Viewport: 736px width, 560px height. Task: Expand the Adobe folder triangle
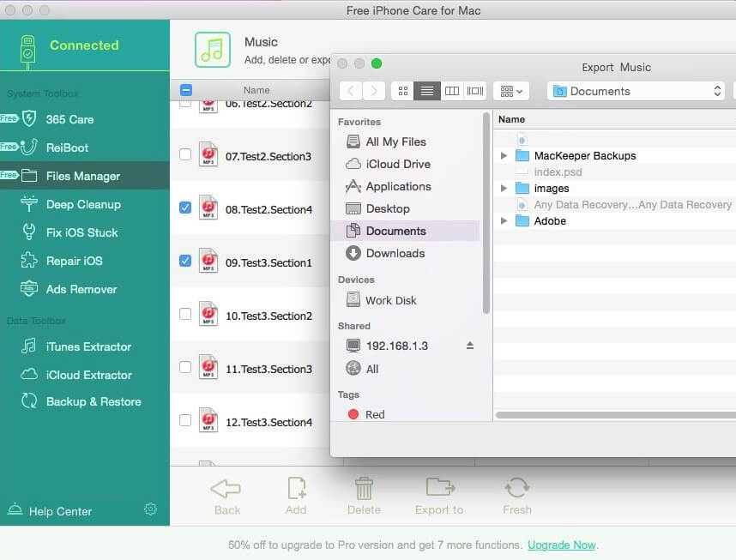(x=504, y=221)
